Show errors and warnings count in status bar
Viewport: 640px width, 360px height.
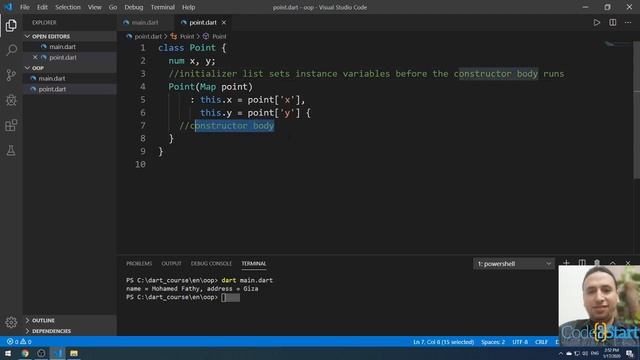pos(19,342)
